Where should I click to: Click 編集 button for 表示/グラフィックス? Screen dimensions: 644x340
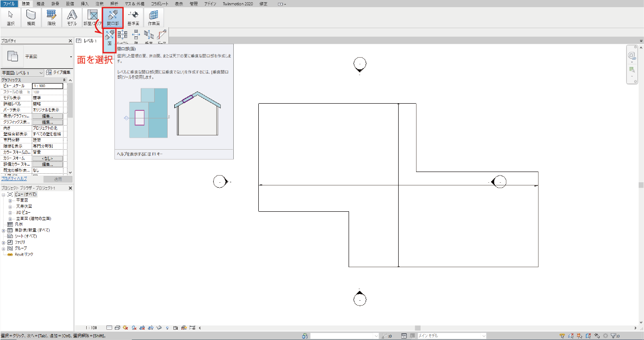click(47, 116)
